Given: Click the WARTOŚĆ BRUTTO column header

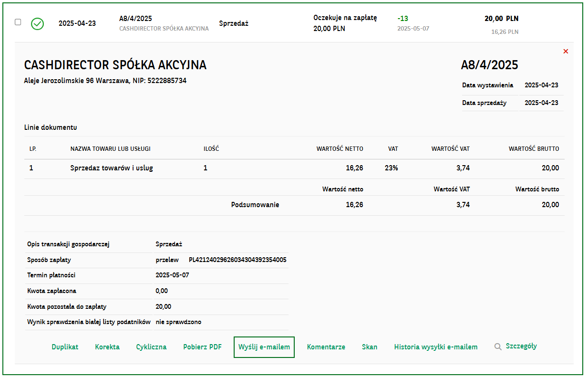Looking at the screenshot, I should pyautogui.click(x=534, y=149).
